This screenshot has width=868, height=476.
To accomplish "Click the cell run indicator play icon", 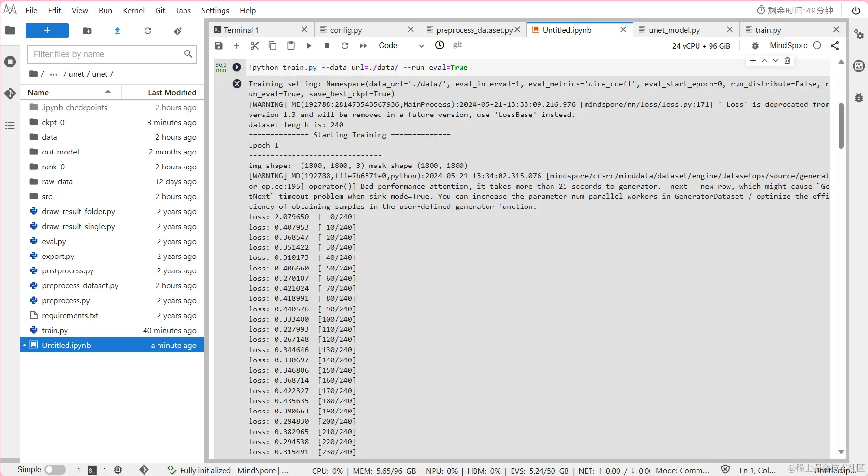I will coord(237,67).
